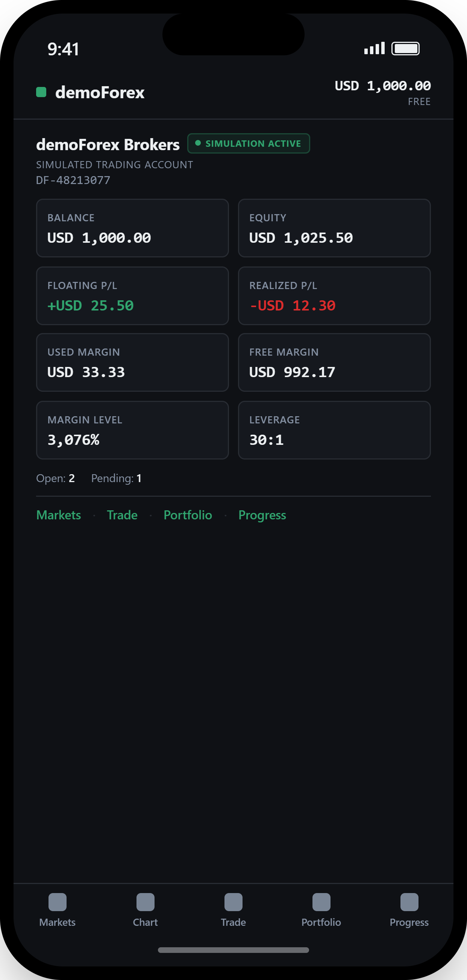This screenshot has height=980, width=467.
Task: Tap the Markets icon in bottom navigation
Action: (x=58, y=902)
